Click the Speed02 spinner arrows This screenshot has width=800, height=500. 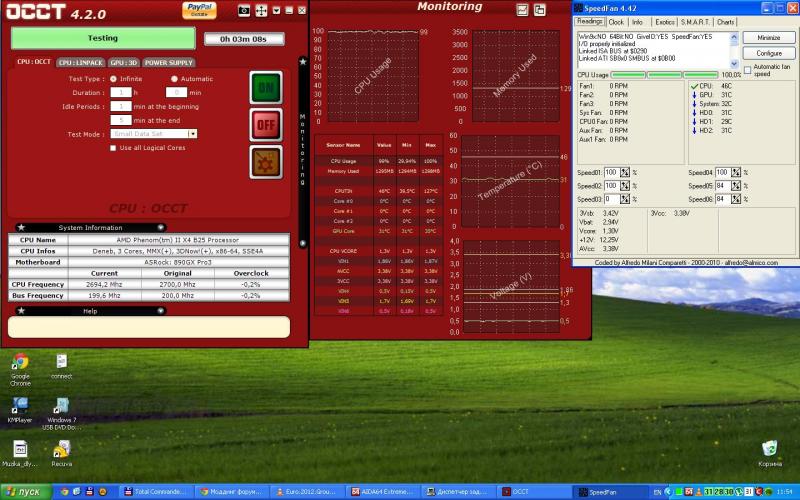click(625, 186)
